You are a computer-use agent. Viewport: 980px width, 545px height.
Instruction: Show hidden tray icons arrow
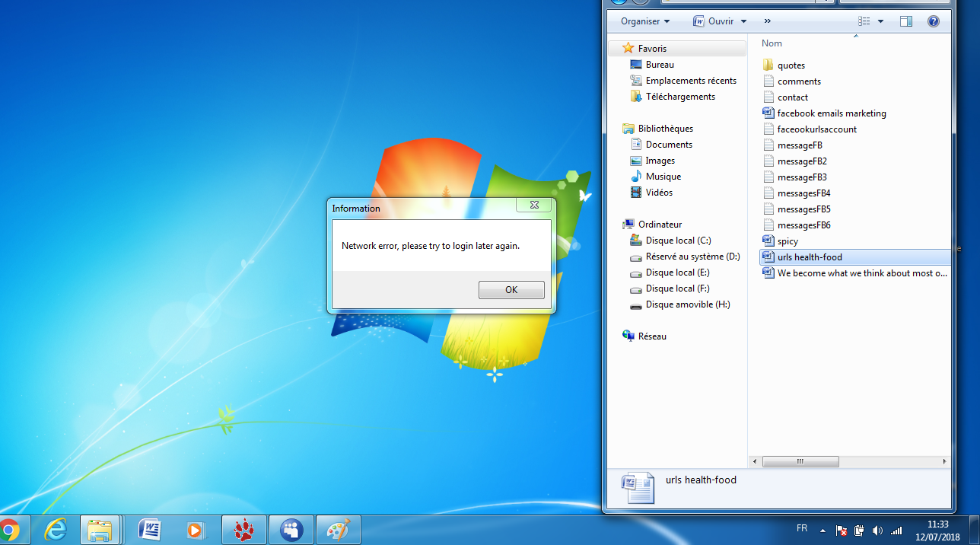[822, 530]
